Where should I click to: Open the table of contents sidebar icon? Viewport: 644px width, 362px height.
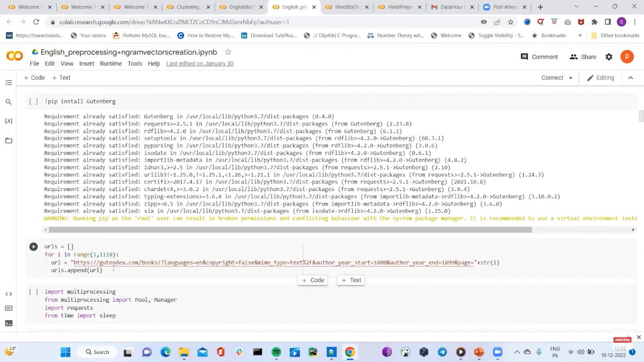point(8,83)
